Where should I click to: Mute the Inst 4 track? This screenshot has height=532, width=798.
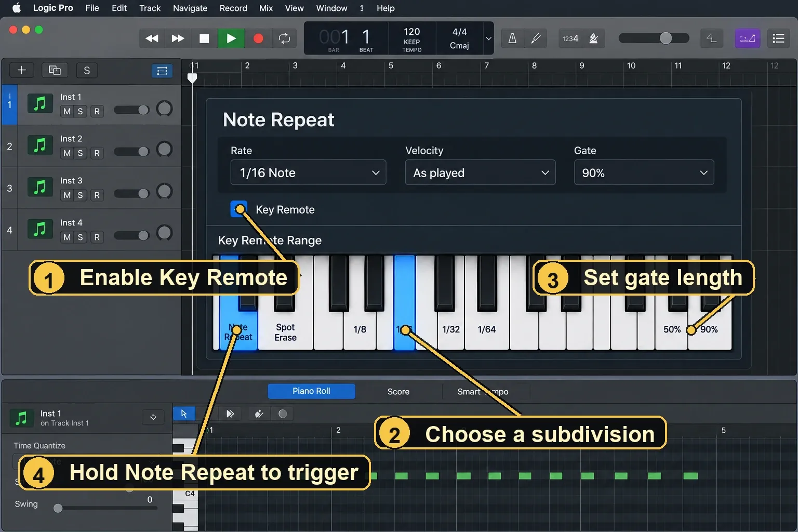(67, 237)
